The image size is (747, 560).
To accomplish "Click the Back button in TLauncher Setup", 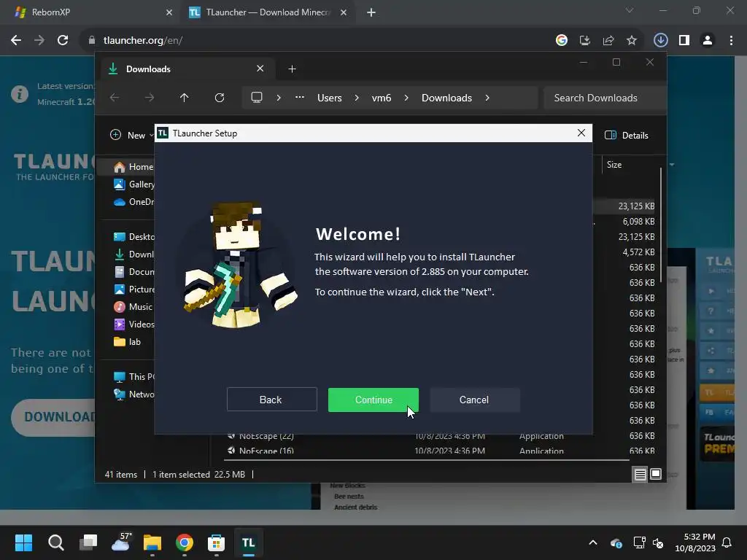I will [271, 400].
